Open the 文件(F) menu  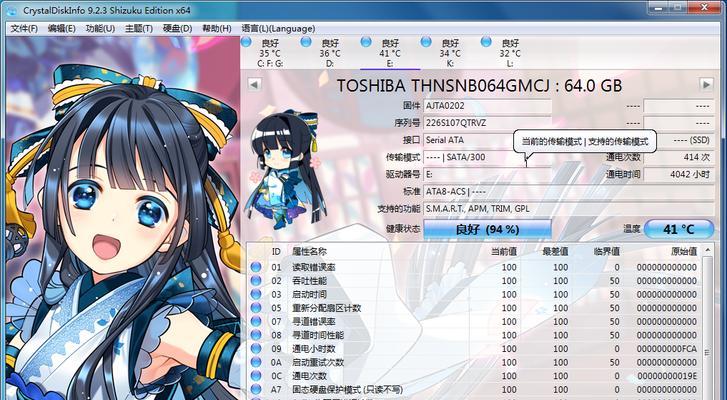tap(24, 28)
